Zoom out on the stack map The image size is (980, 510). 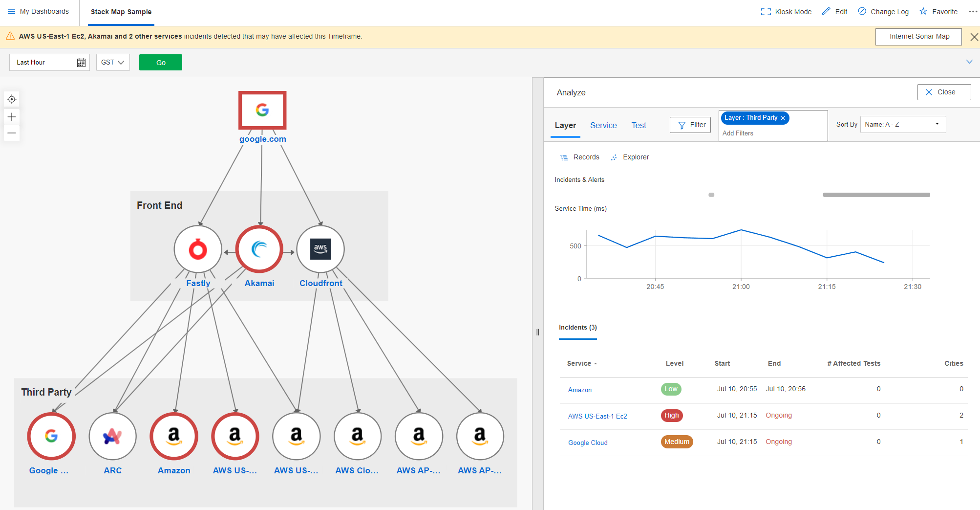tap(12, 133)
